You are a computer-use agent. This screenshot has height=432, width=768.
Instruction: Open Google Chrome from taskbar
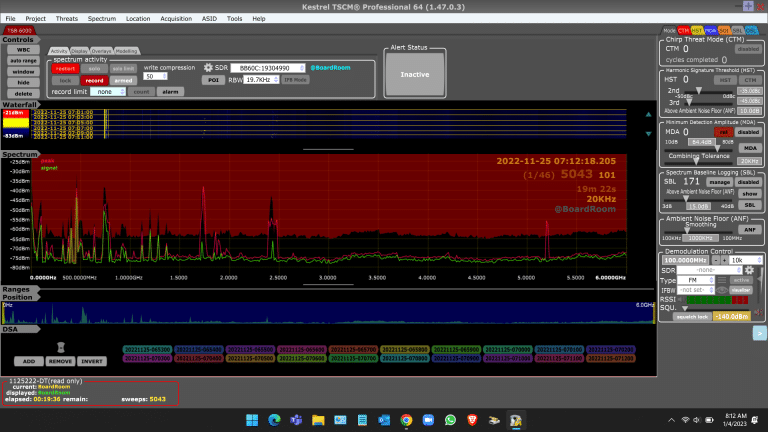pos(406,420)
